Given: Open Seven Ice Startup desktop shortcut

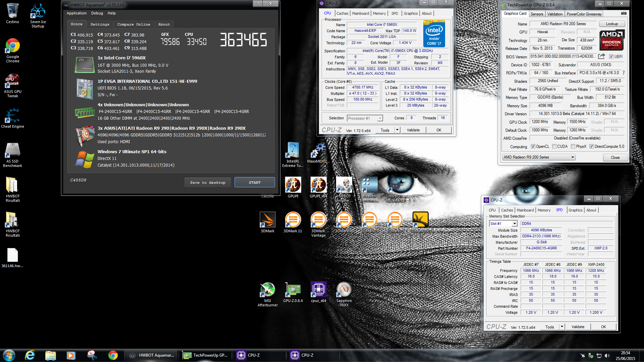Looking at the screenshot, I should 38,15.
